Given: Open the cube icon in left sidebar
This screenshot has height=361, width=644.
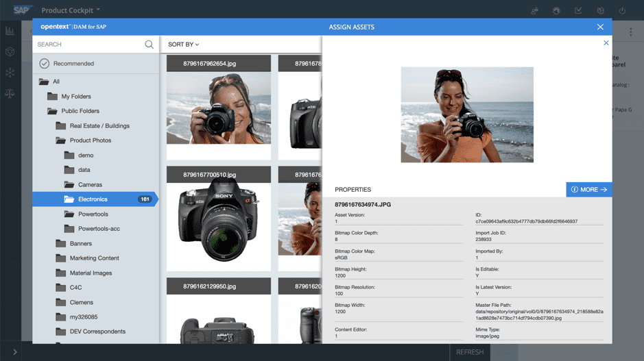Looking at the screenshot, I should (10, 51).
